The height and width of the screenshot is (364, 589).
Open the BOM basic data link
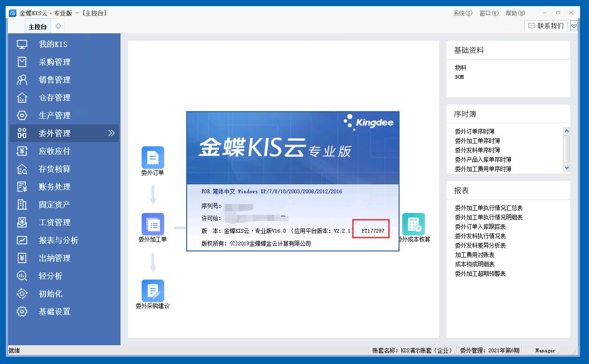[460, 77]
